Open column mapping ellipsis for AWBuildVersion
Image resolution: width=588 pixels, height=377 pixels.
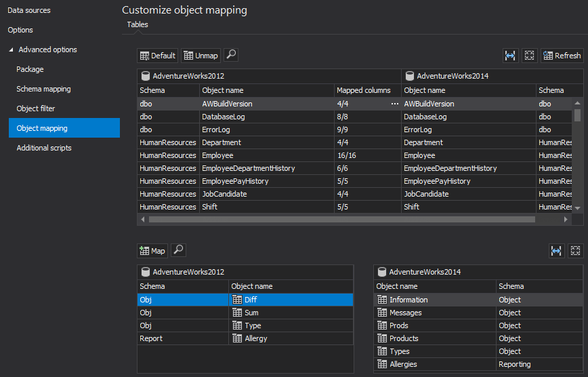395,104
